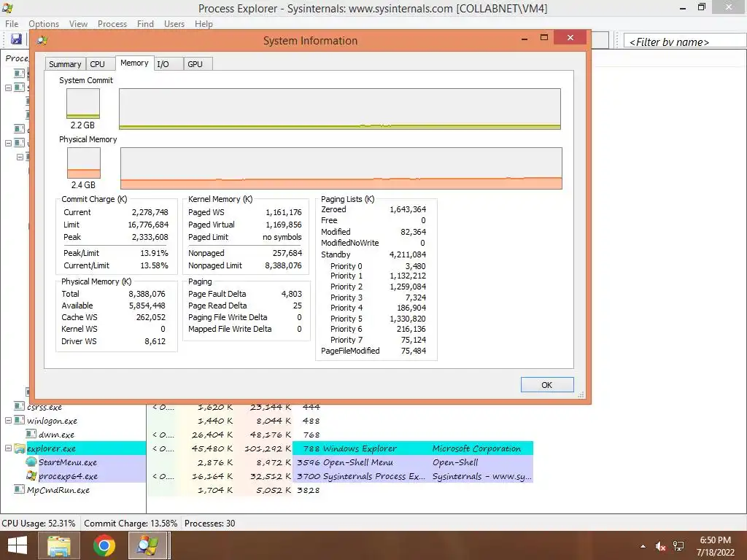
Task: Launch Google Chrome from the taskbar
Action: tap(104, 545)
